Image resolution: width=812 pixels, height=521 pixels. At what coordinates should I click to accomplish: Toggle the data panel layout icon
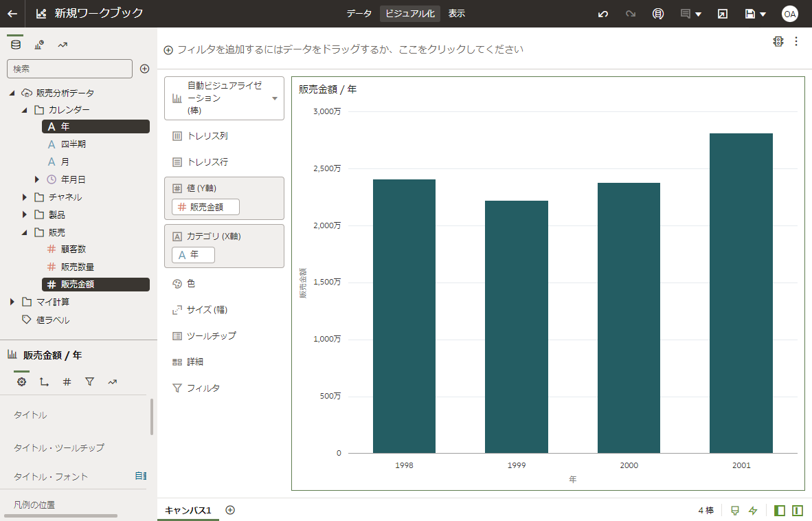[x=780, y=511]
